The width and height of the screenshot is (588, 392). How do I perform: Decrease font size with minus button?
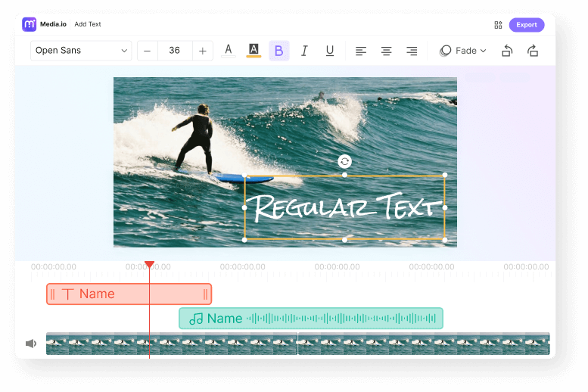coord(147,51)
